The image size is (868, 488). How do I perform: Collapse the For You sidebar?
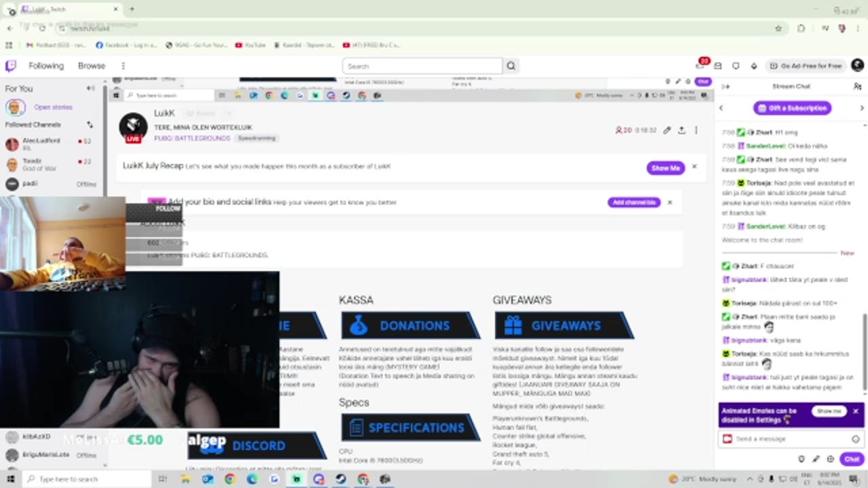[x=90, y=88]
